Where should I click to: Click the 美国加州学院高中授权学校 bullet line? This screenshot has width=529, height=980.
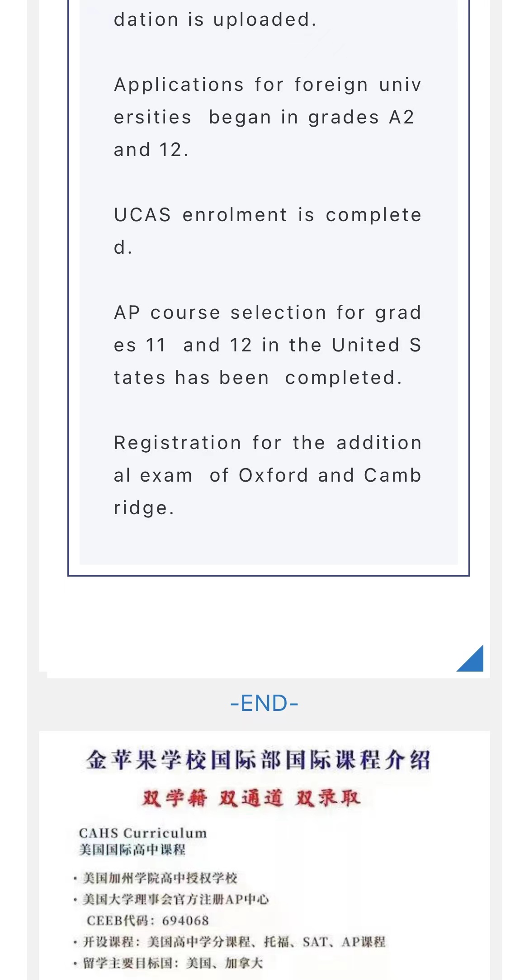(x=160, y=878)
